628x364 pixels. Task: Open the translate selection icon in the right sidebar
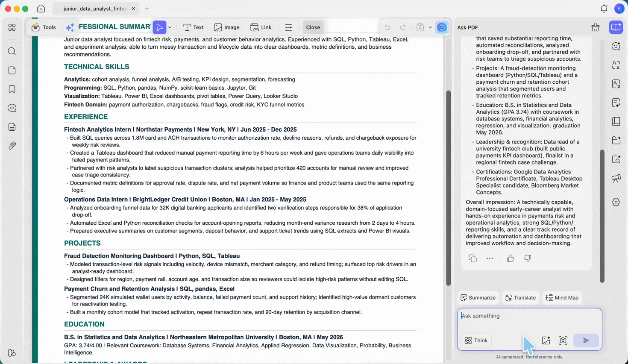616,65
